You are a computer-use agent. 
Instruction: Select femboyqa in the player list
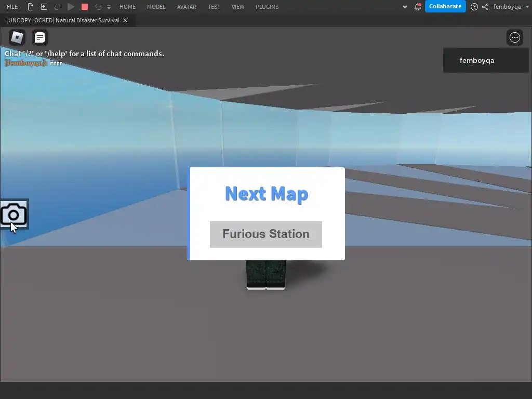pos(486,60)
